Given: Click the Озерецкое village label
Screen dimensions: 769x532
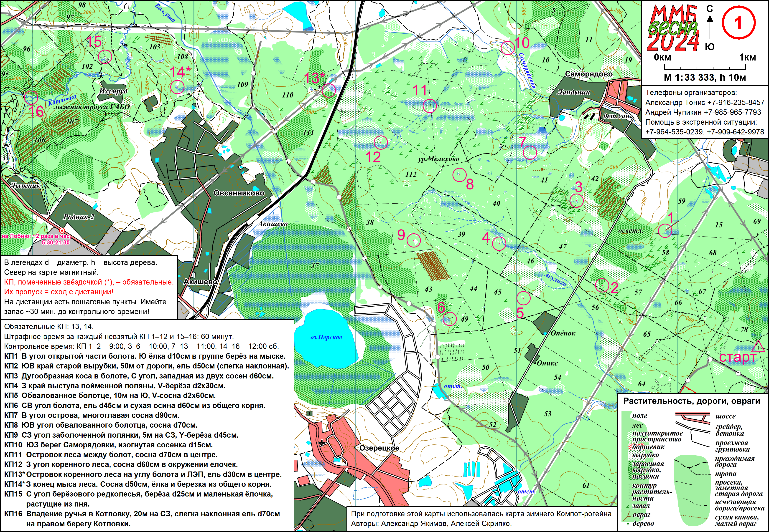Looking at the screenshot, I should 379,448.
